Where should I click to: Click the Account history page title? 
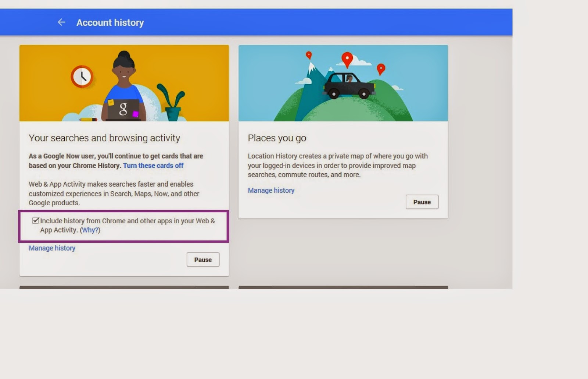[x=110, y=23]
